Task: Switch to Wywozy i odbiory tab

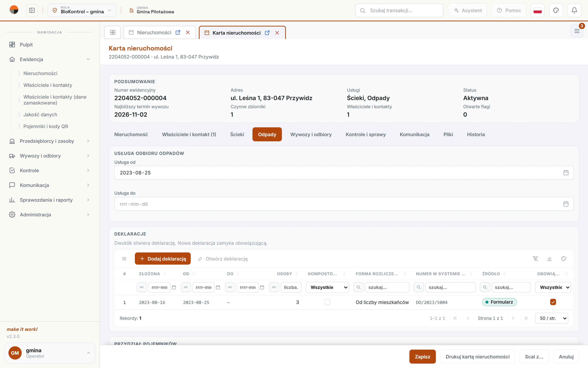Action: point(311,134)
